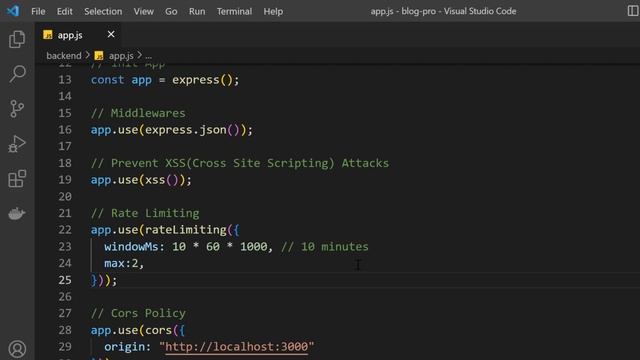
Task: Expand the breadcrumb ellipsis symbol list
Action: pyautogui.click(x=149, y=56)
